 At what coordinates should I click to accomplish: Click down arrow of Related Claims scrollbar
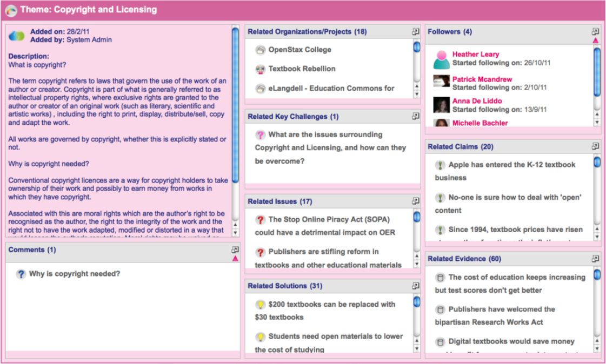597,238
